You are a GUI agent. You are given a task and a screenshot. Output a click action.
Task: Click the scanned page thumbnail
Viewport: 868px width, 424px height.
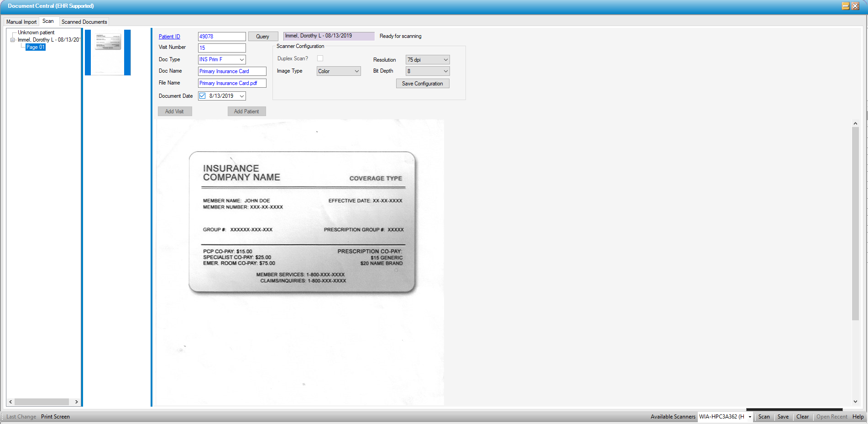[108, 52]
